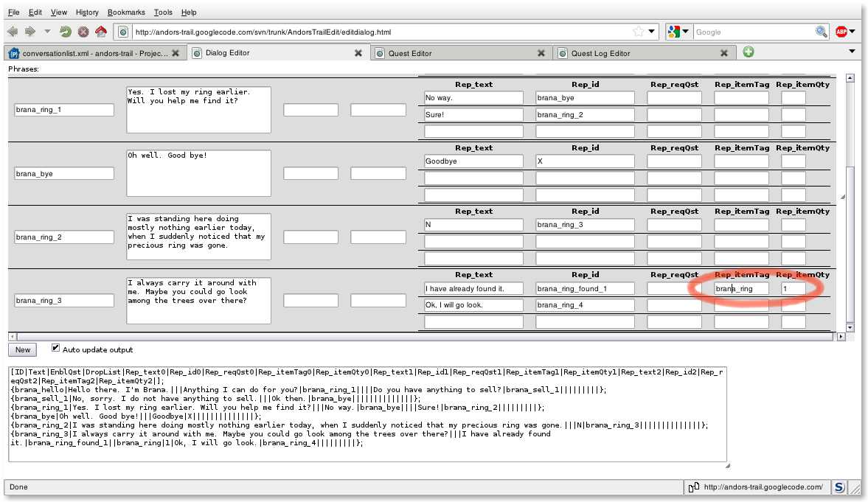The width and height of the screenshot is (868, 502).
Task: Click the Adblock Plus ABP icon
Action: 841,32
